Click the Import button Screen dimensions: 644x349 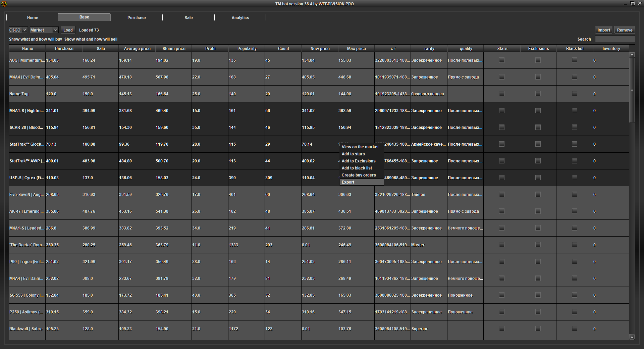pyautogui.click(x=603, y=30)
